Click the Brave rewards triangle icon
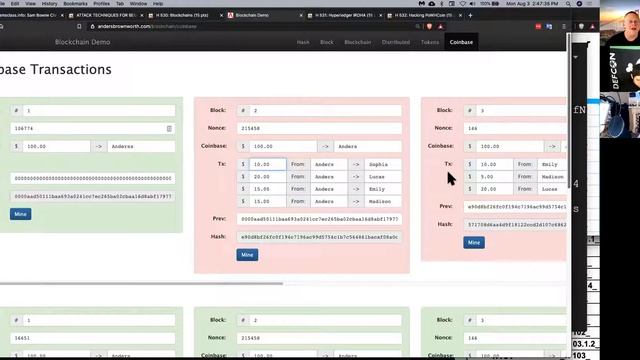The image size is (640, 360). click(x=440, y=27)
